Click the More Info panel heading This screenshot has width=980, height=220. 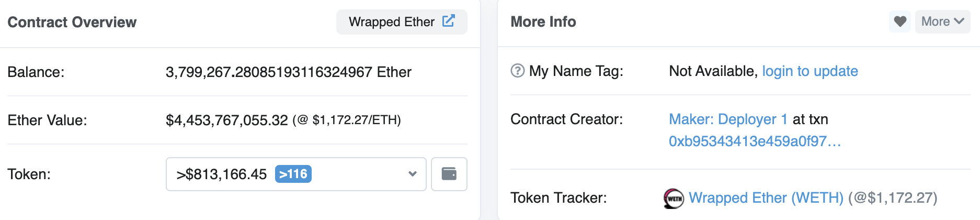click(x=543, y=21)
